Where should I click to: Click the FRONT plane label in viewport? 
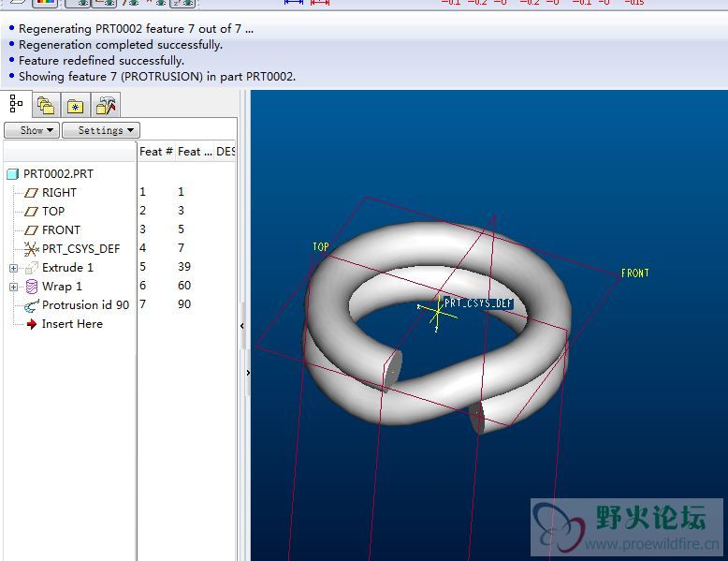pos(635,273)
